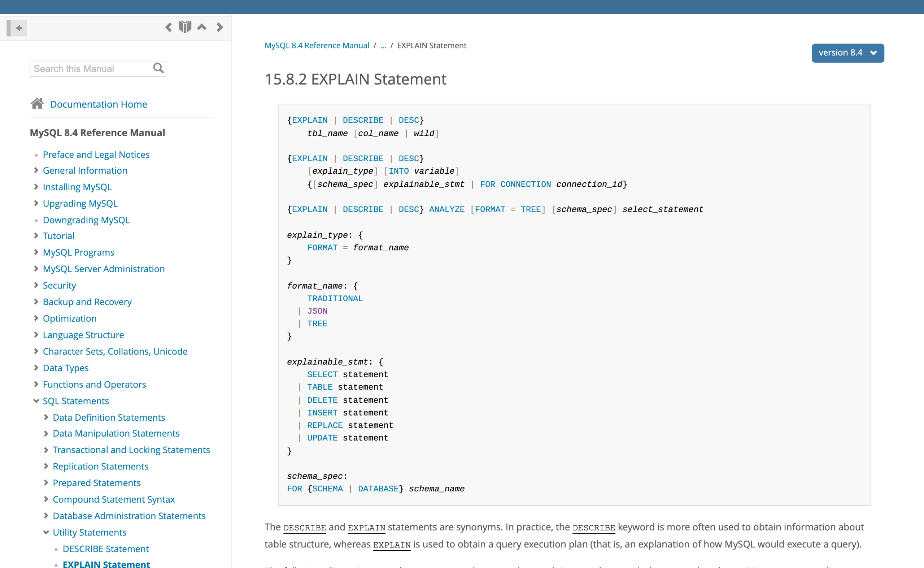This screenshot has width=924, height=568.
Task: Open Replication Statements link
Action: pos(100,466)
